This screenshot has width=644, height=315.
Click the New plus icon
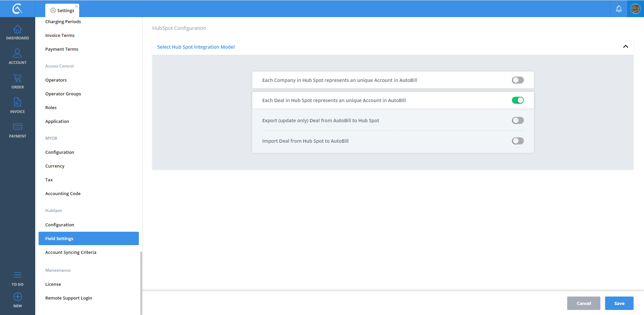[17, 297]
